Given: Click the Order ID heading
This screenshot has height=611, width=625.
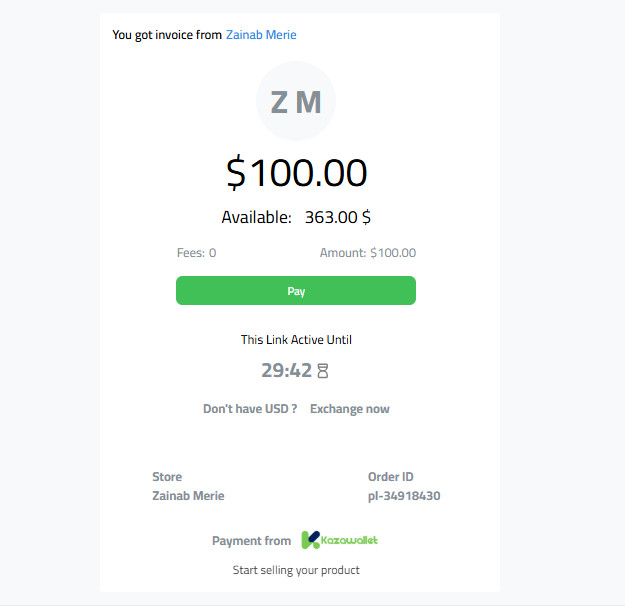Looking at the screenshot, I should click(390, 477).
